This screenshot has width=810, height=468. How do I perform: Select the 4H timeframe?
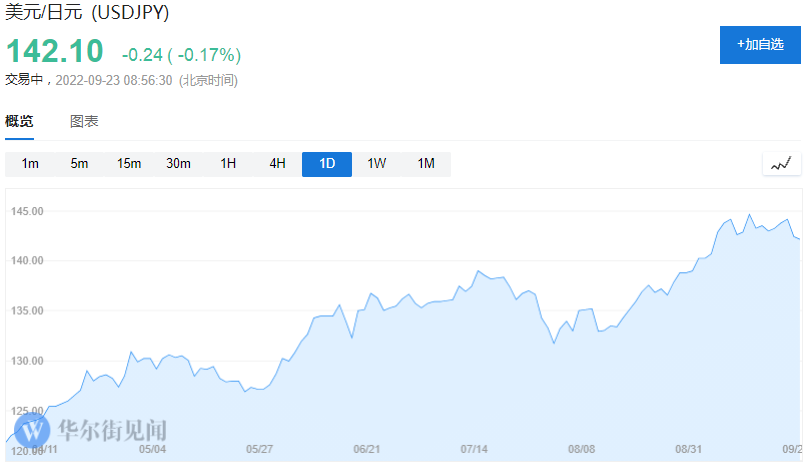277,164
